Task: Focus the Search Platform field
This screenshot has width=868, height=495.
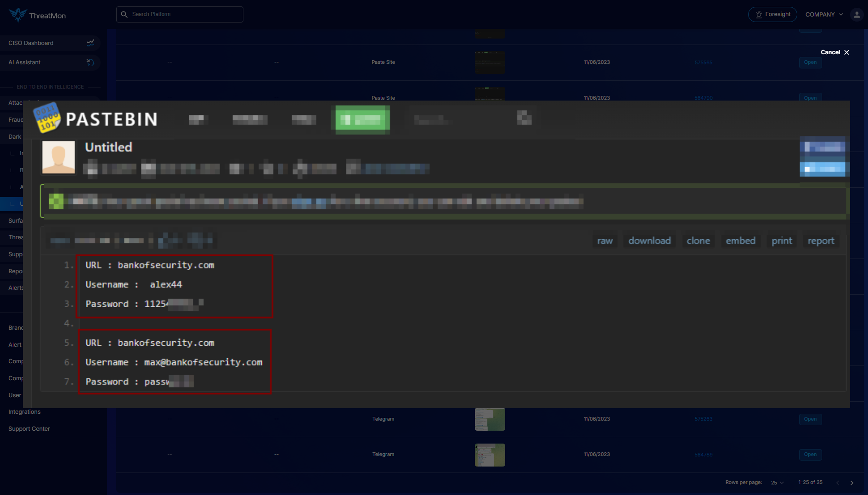Action: [180, 14]
